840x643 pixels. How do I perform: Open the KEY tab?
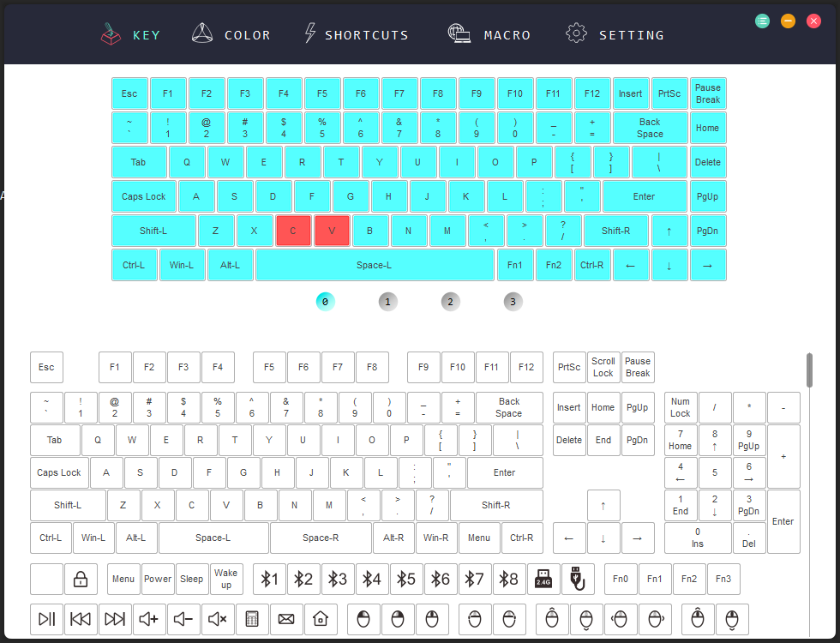click(130, 35)
